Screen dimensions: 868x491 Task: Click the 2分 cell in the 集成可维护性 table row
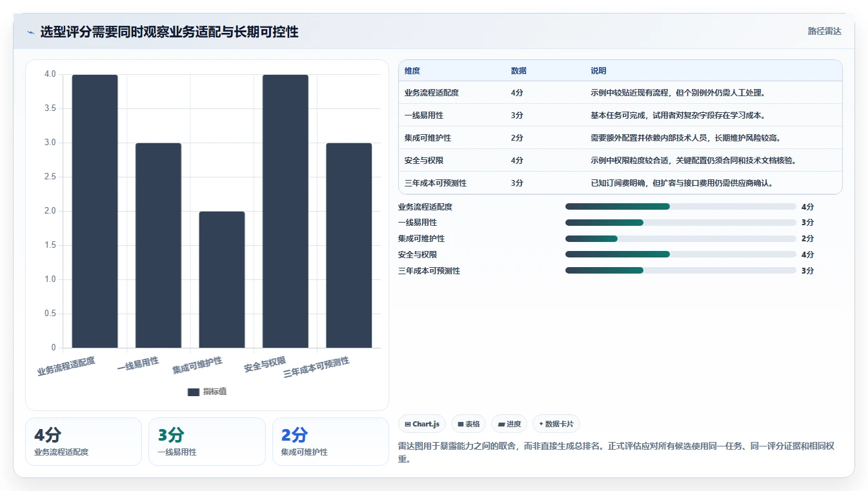click(x=517, y=138)
